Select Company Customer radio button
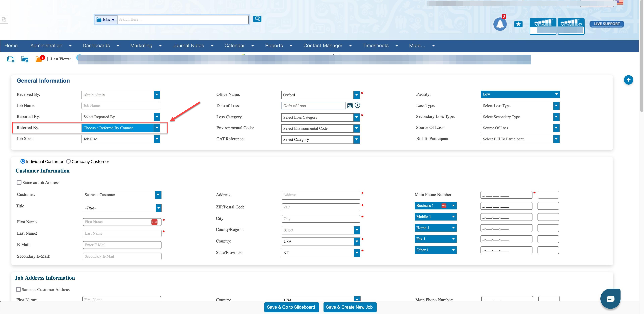Viewport: 644px width, 314px height. 68,161
